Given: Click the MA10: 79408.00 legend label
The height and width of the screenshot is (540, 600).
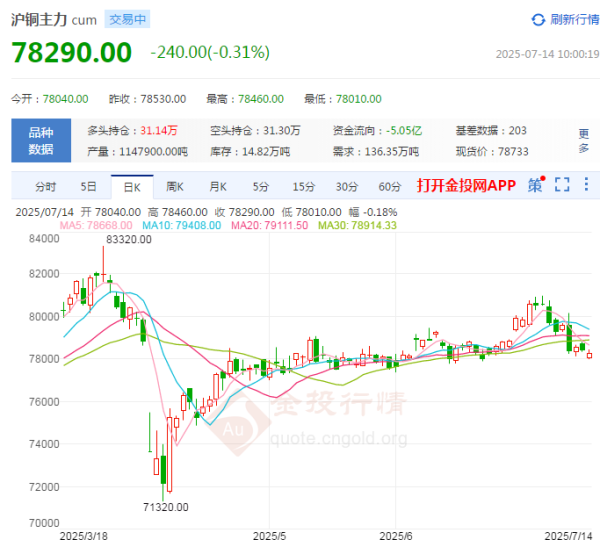Looking at the screenshot, I should click(x=182, y=225).
